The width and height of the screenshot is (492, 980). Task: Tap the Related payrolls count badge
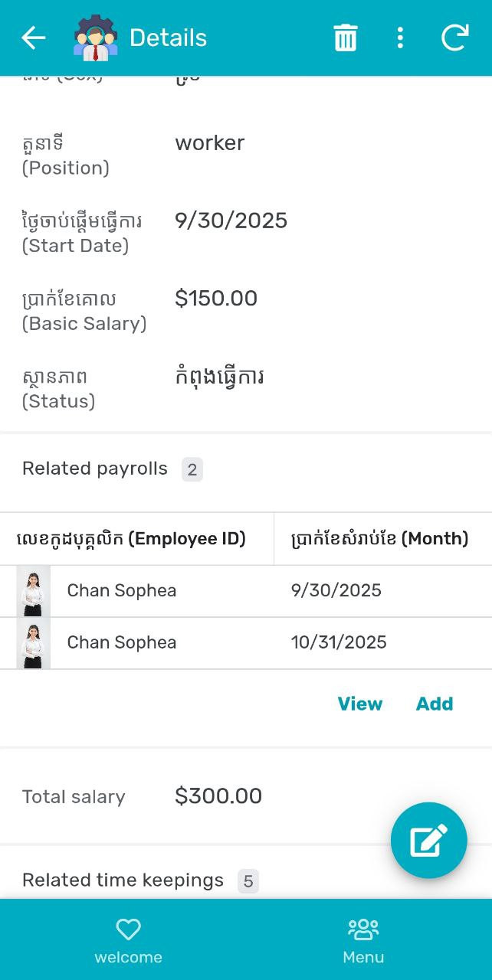pyautogui.click(x=192, y=469)
